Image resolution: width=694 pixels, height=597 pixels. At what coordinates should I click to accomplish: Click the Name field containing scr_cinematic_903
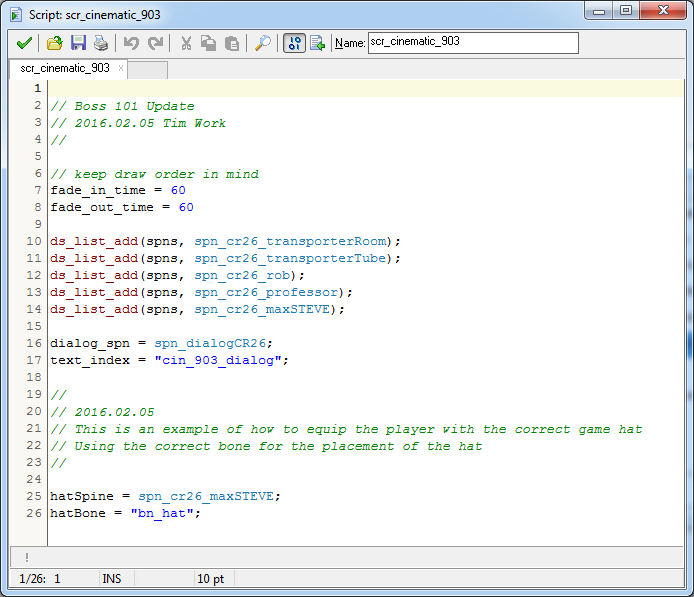[x=473, y=42]
